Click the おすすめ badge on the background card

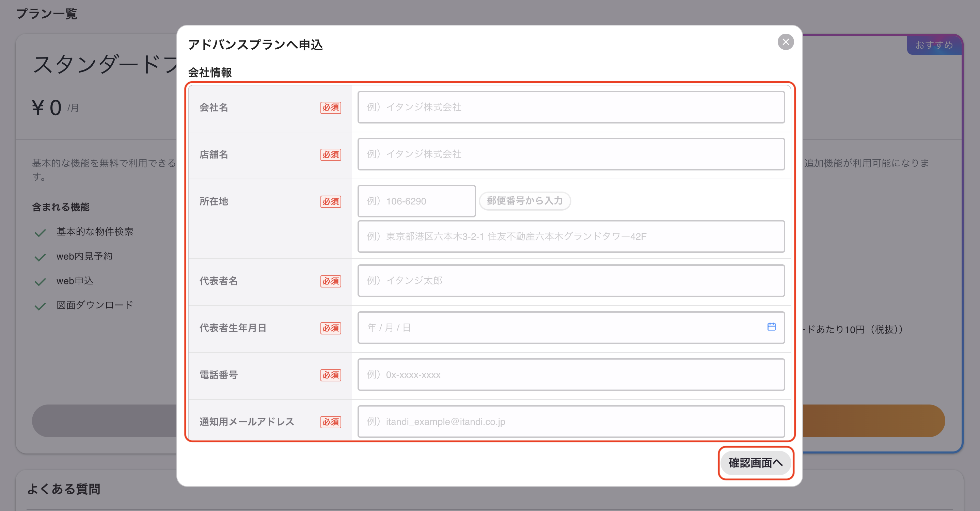coord(934,45)
